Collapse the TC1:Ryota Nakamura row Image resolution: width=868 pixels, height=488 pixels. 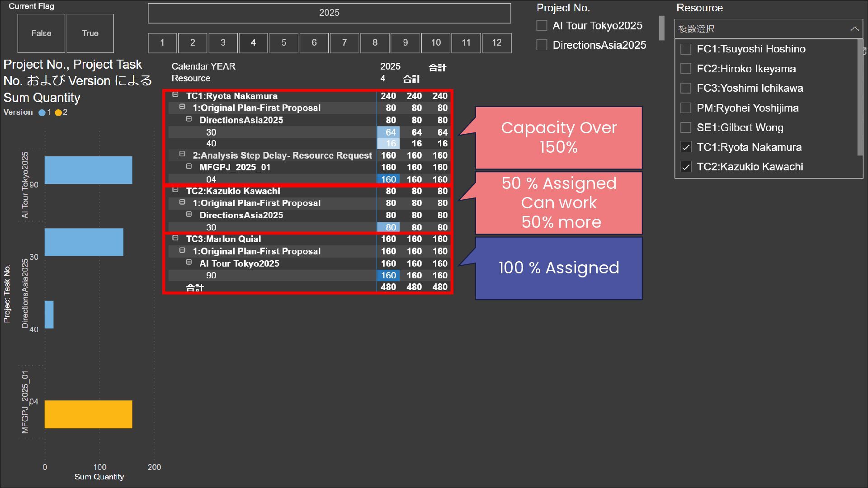(x=175, y=95)
